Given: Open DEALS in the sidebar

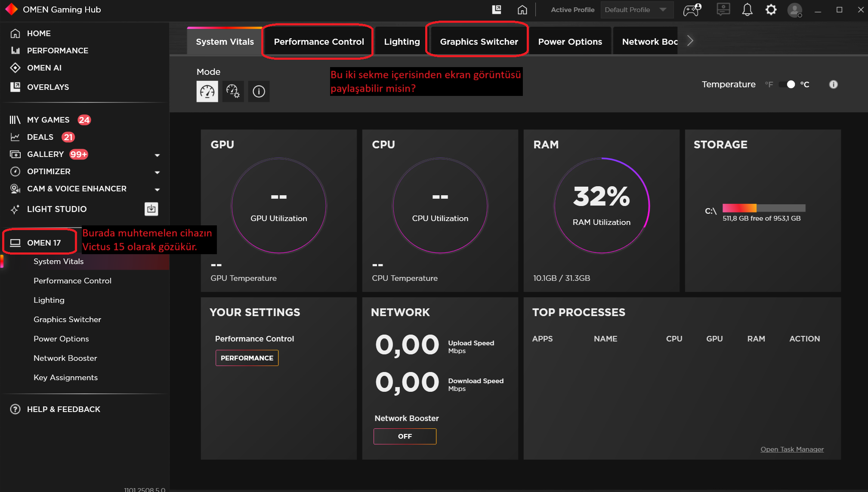Looking at the screenshot, I should [x=40, y=137].
